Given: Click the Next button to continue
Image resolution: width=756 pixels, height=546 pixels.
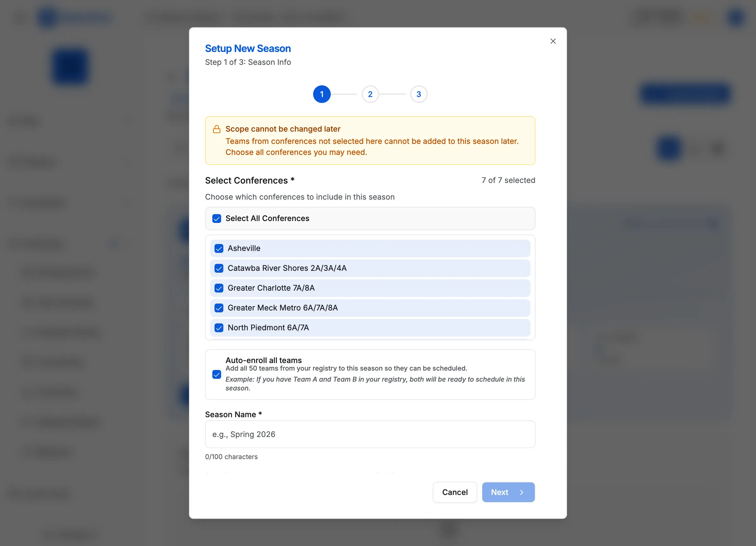Looking at the screenshot, I should pyautogui.click(x=508, y=492).
